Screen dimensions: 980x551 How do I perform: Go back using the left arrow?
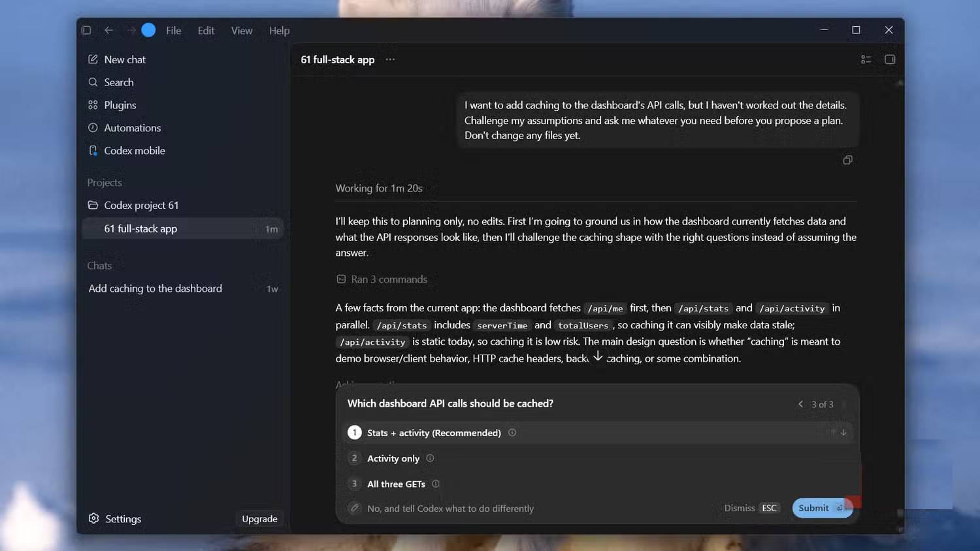pyautogui.click(x=109, y=30)
